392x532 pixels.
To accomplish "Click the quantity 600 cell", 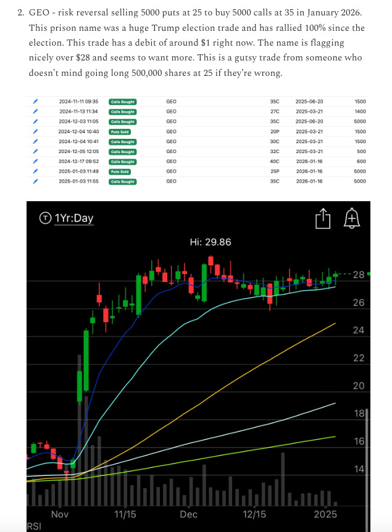I will coord(362,161).
